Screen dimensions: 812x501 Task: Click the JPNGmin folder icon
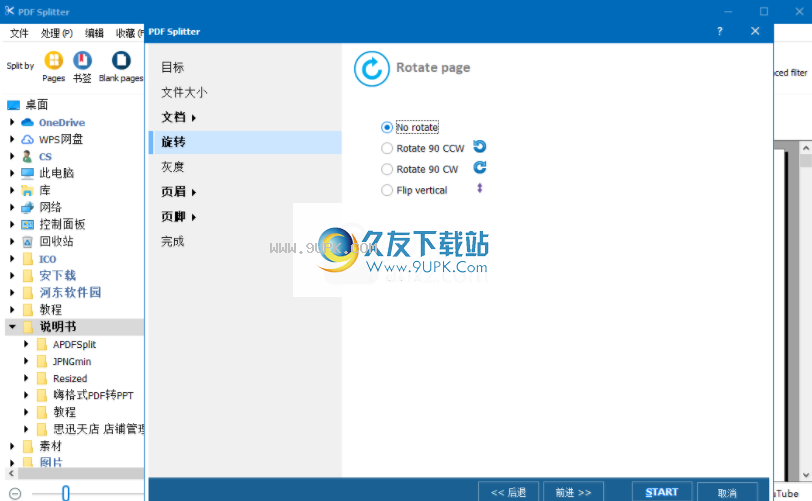(x=42, y=362)
